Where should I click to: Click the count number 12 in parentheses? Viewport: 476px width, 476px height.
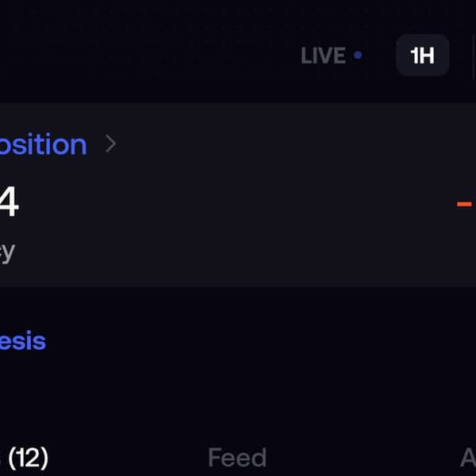coord(29,458)
